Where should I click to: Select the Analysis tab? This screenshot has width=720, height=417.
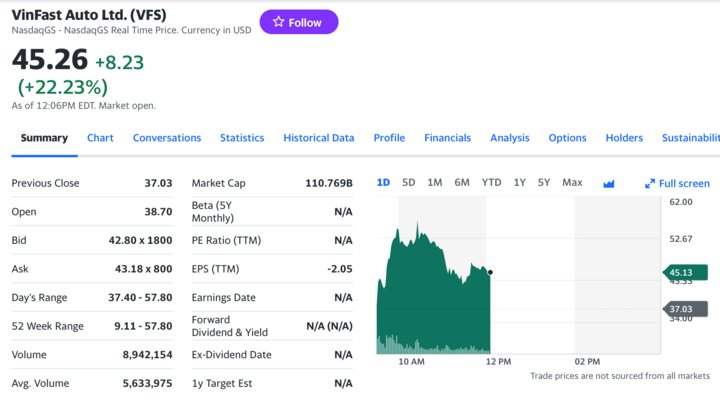[x=509, y=138]
